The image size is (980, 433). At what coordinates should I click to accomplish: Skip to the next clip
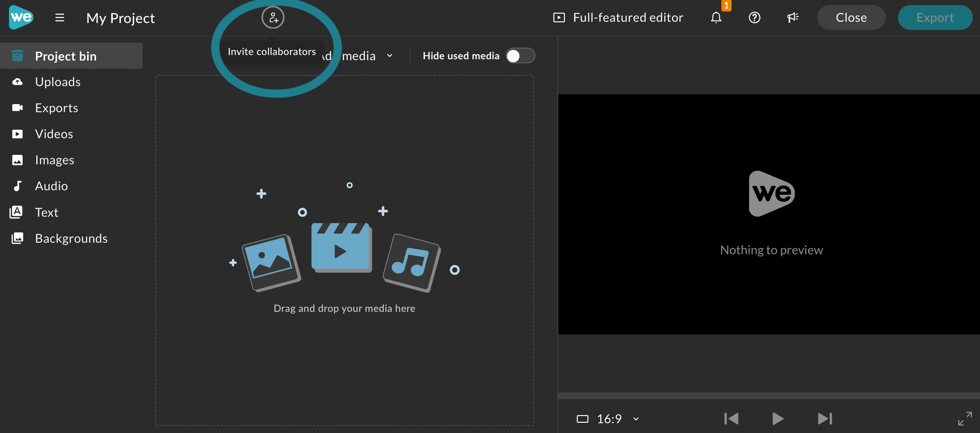[825, 419]
